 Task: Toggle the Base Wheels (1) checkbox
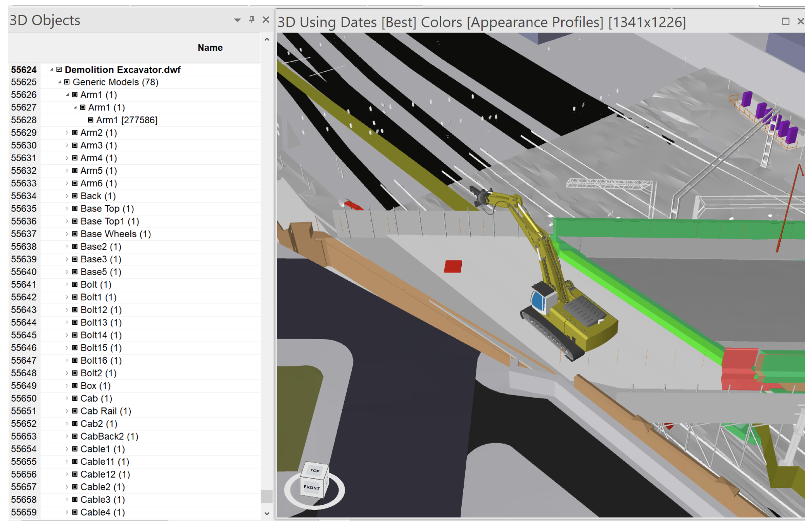75,234
